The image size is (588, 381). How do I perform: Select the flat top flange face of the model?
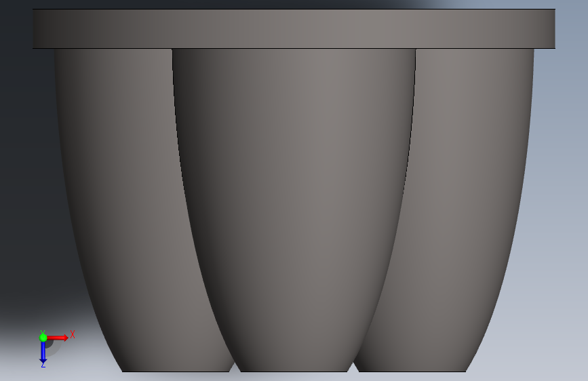(x=294, y=29)
